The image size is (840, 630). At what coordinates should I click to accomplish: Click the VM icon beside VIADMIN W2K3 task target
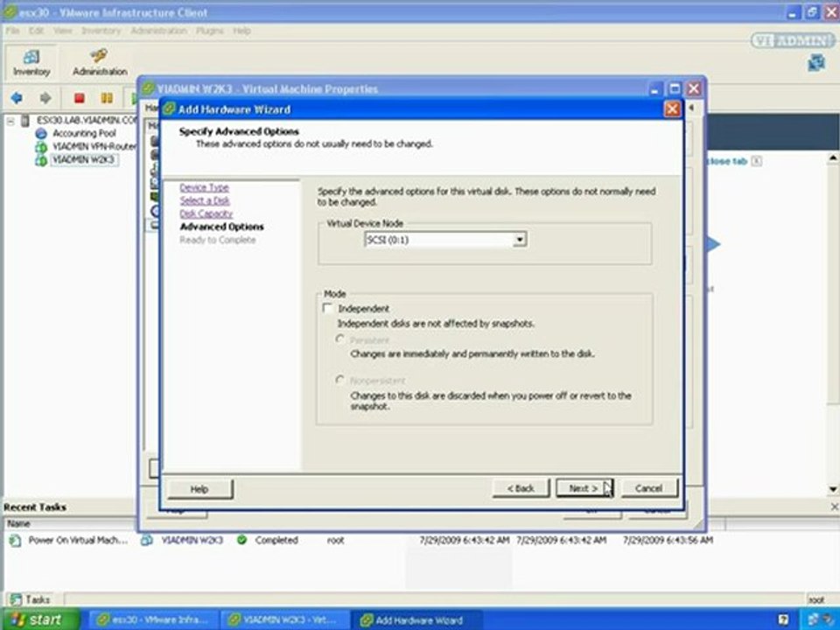(x=147, y=541)
